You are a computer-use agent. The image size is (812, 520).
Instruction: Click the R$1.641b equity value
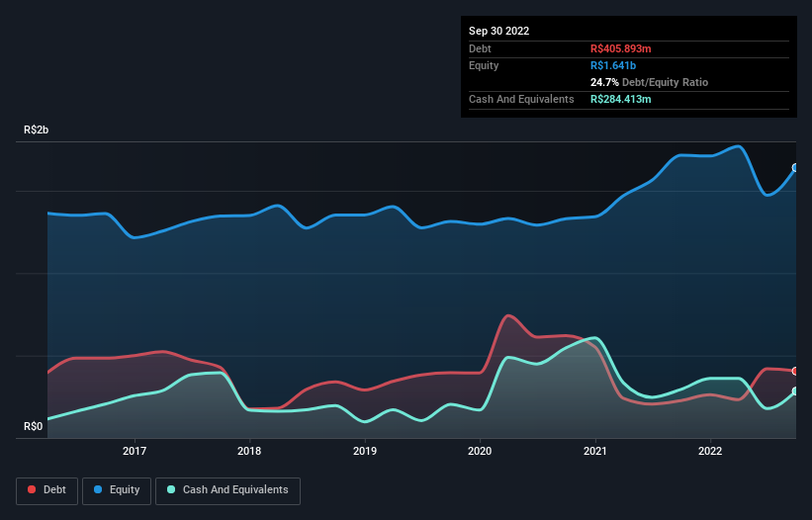pos(613,65)
